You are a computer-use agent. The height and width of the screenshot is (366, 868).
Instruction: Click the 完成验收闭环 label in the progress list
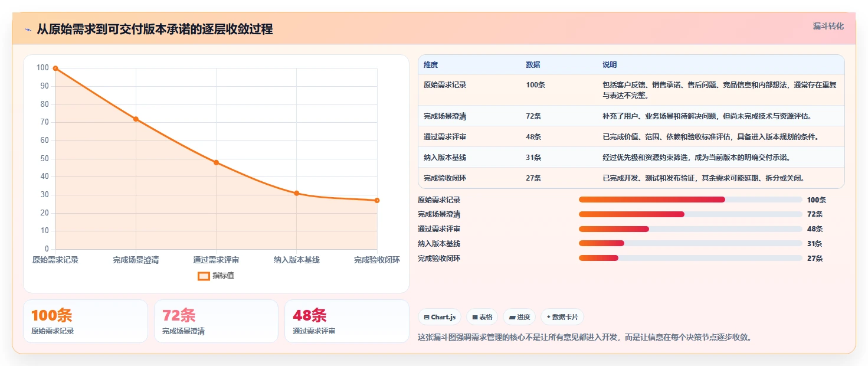[439, 259]
